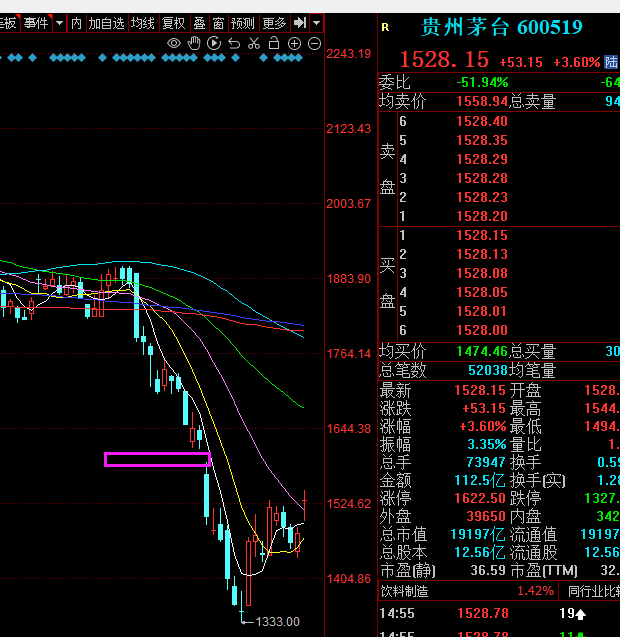
Task: Select the hand pan tool
Action: coord(194,43)
